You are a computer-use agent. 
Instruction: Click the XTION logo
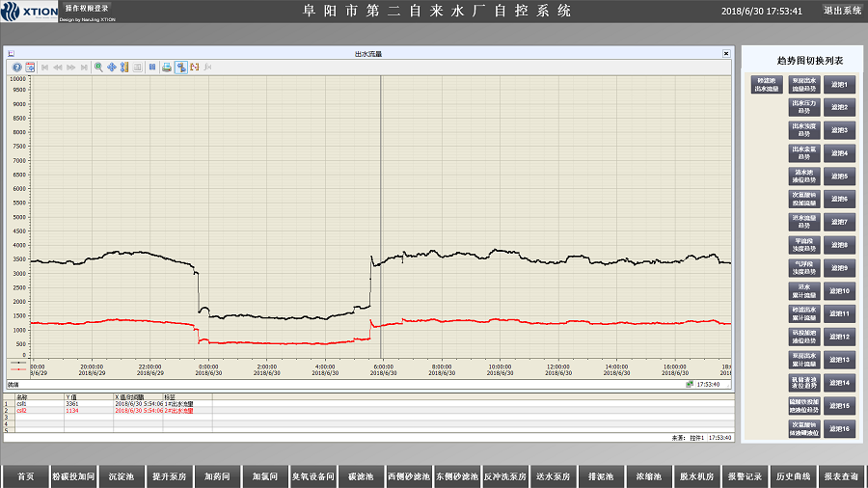(x=29, y=11)
